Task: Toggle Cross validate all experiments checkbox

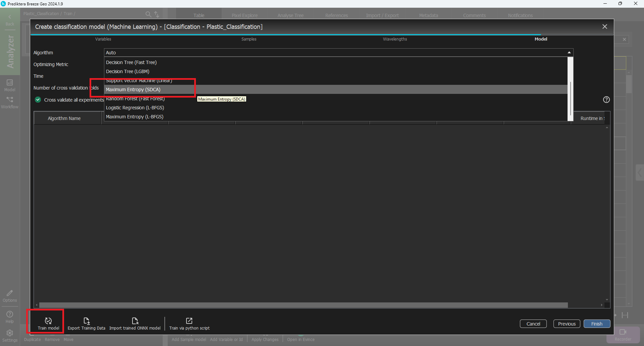Action: tap(38, 100)
